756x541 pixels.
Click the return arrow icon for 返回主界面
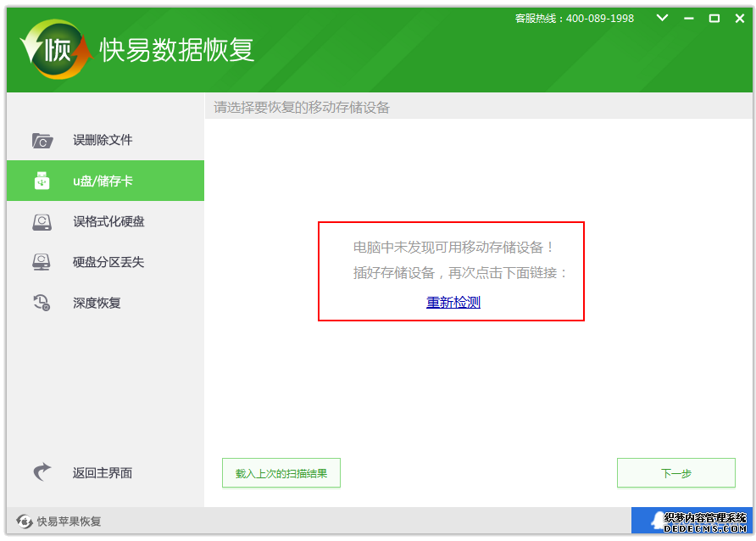[x=42, y=472]
